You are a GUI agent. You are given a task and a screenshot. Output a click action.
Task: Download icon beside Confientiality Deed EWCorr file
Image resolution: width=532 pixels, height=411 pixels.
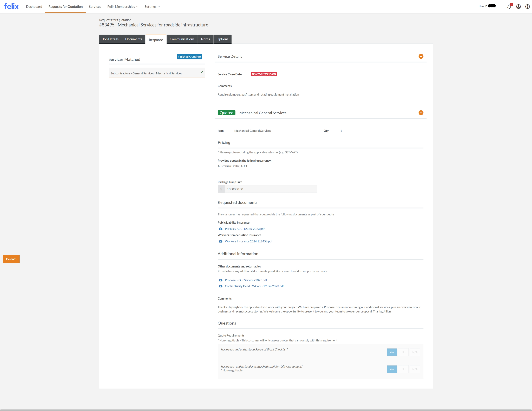pos(220,286)
